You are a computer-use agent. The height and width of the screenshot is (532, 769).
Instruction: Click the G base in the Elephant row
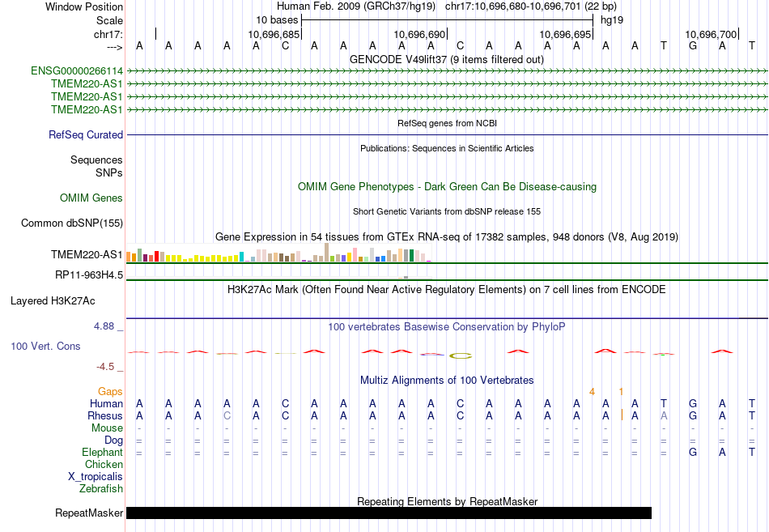point(692,453)
